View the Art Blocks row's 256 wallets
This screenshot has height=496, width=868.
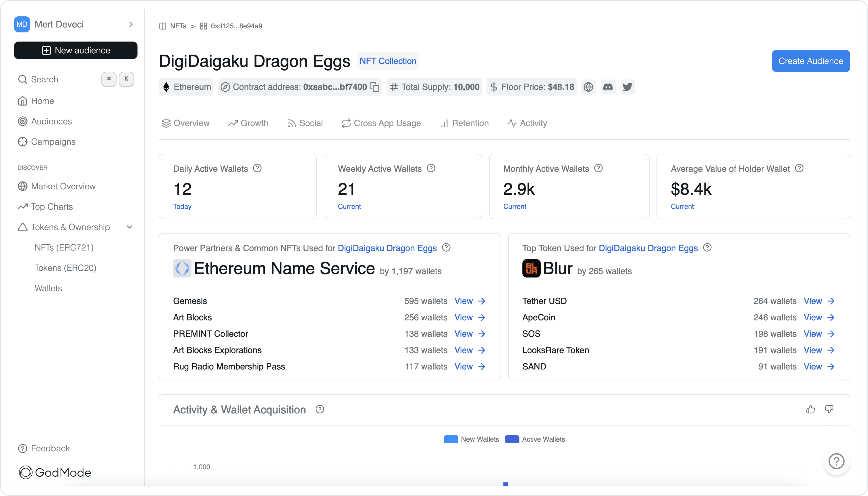470,317
